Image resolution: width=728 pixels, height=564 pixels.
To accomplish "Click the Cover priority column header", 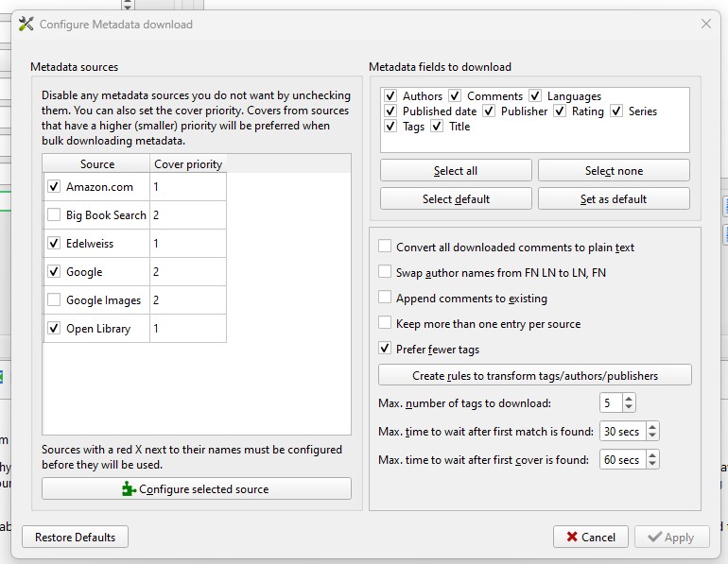I will (188, 164).
